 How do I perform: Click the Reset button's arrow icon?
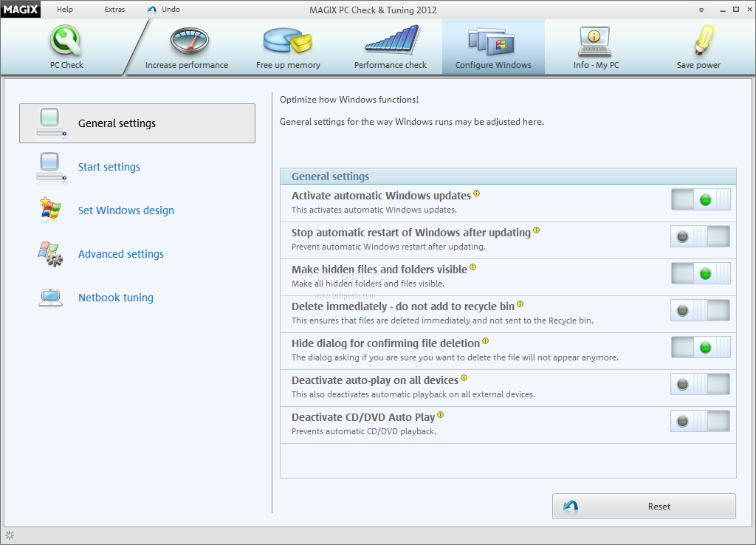pyautogui.click(x=571, y=507)
